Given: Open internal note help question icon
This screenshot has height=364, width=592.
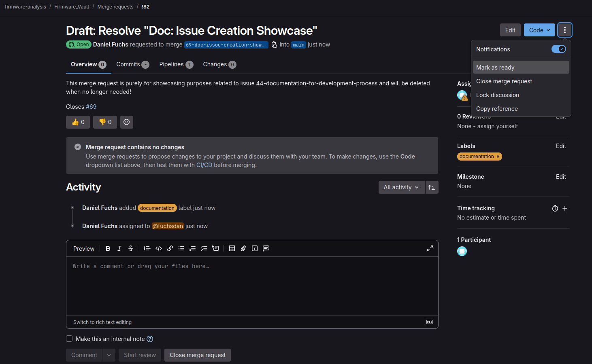Looking at the screenshot, I should pos(150,339).
